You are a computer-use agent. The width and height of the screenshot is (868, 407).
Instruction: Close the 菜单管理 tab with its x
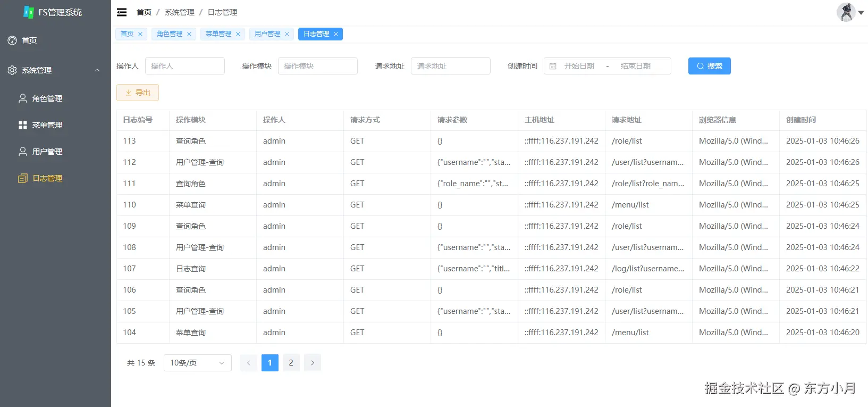[x=238, y=34]
